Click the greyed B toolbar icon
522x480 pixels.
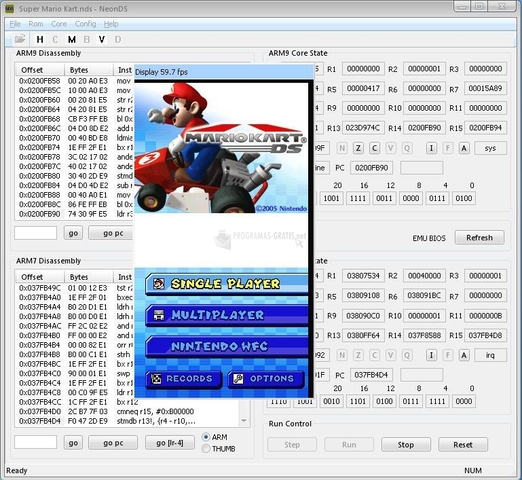click(87, 40)
